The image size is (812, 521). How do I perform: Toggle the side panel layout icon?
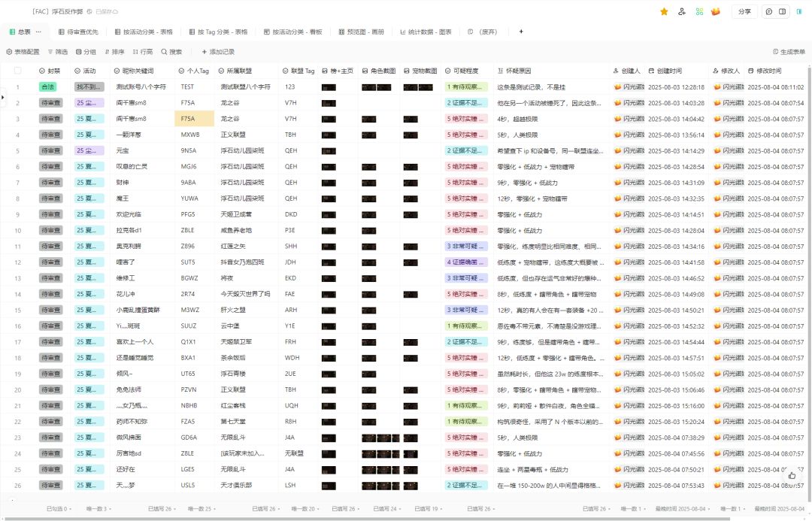pos(783,11)
